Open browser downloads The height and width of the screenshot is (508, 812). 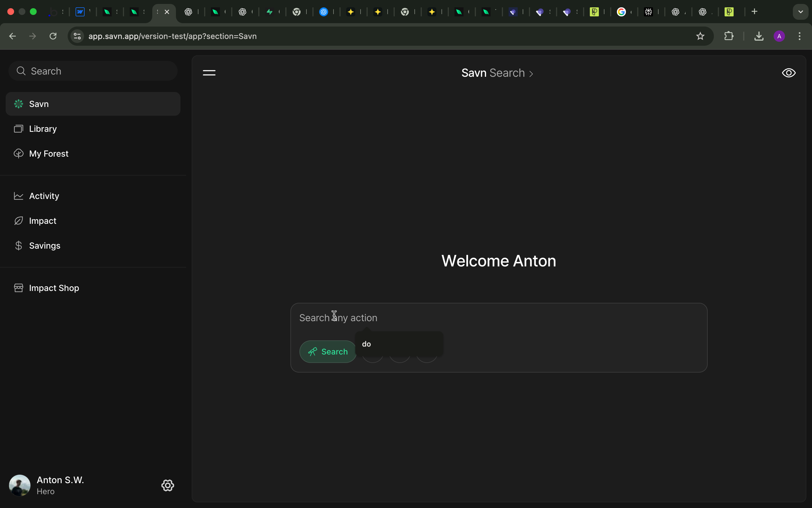(x=759, y=36)
